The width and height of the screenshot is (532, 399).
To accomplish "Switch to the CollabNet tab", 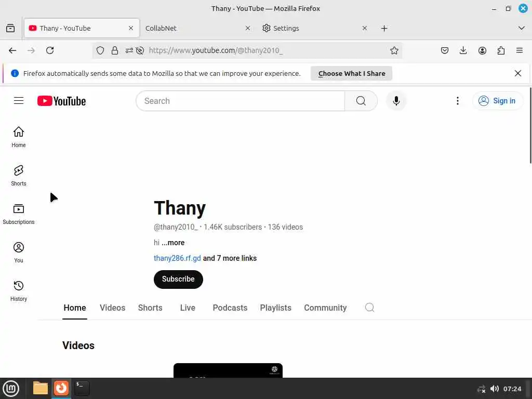I will [x=198, y=28].
